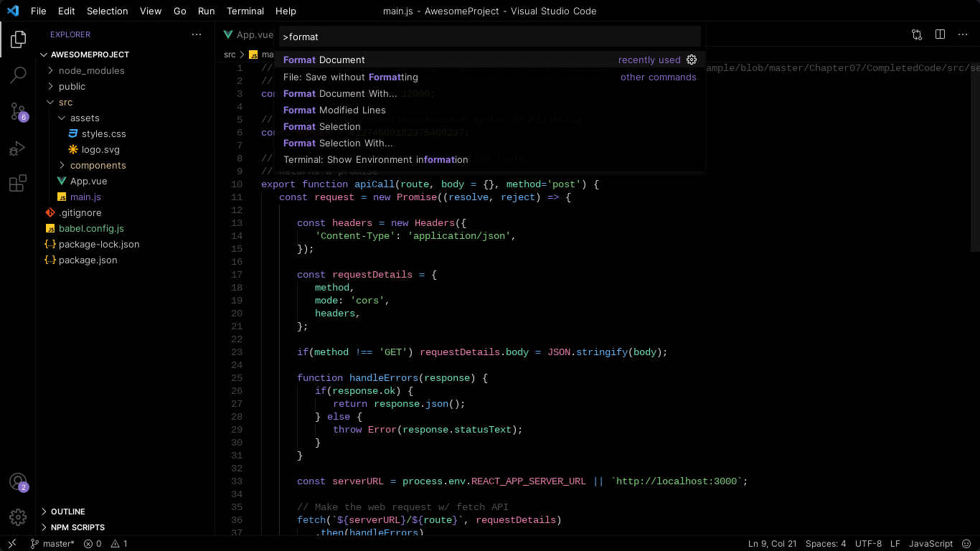The image size is (980, 551).
Task: Choose Format Modified Lines command
Action: click(490, 110)
